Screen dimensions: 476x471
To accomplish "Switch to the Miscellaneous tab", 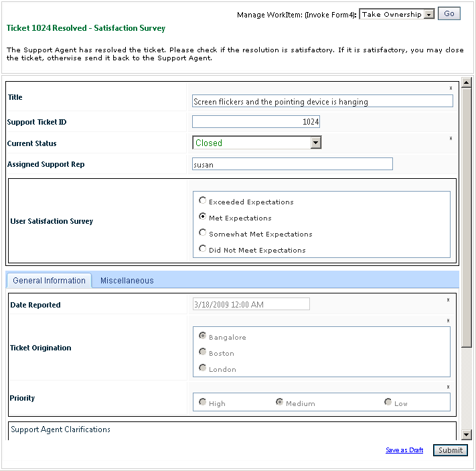I will click(127, 281).
